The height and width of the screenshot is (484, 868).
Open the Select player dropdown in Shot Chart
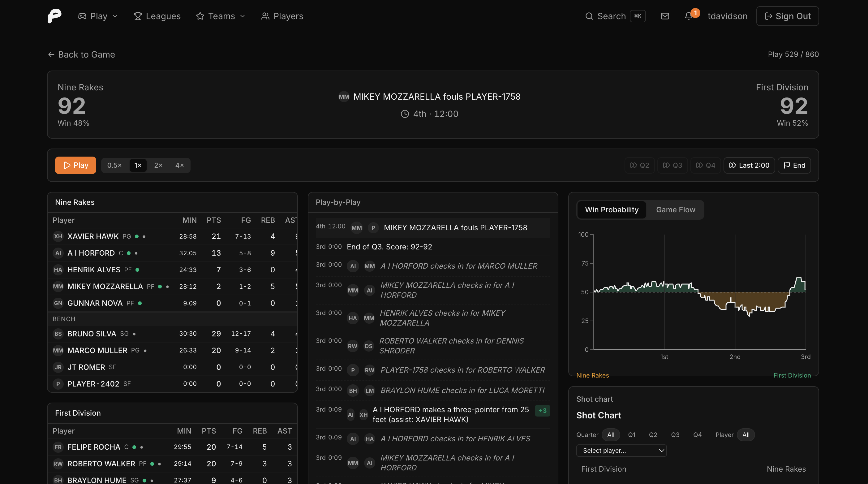pos(621,451)
